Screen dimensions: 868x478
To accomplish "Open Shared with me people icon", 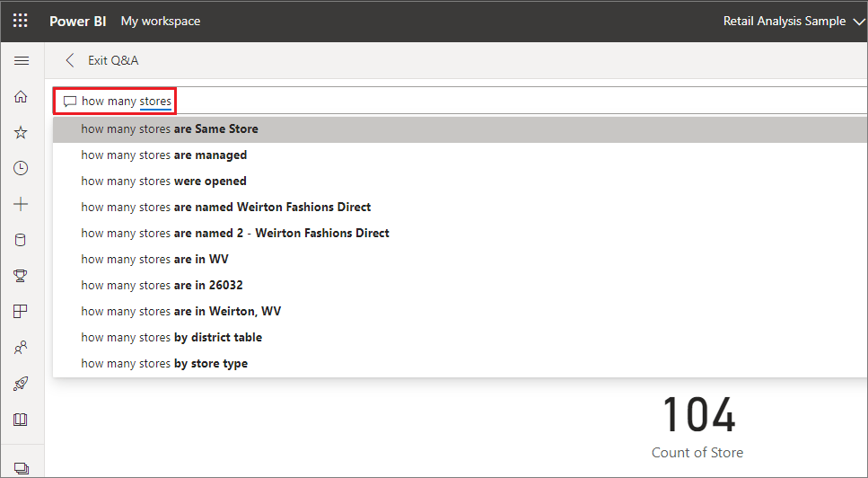I will click(x=21, y=348).
